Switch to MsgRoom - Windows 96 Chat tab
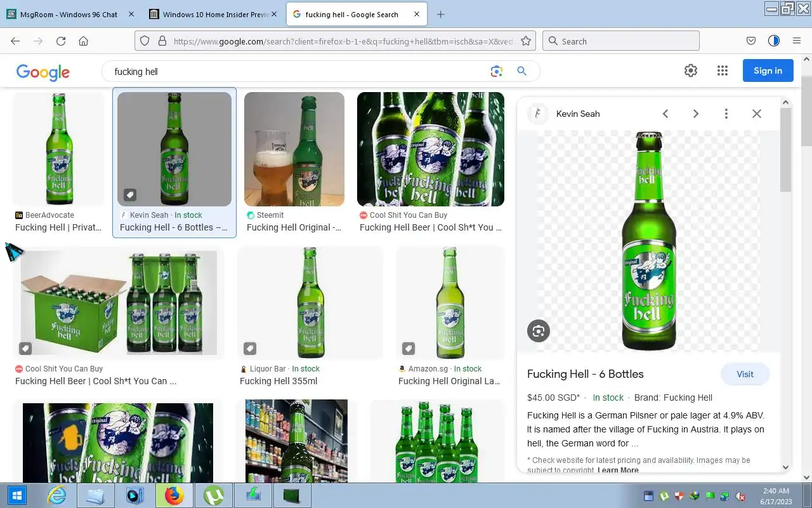 pos(69,15)
